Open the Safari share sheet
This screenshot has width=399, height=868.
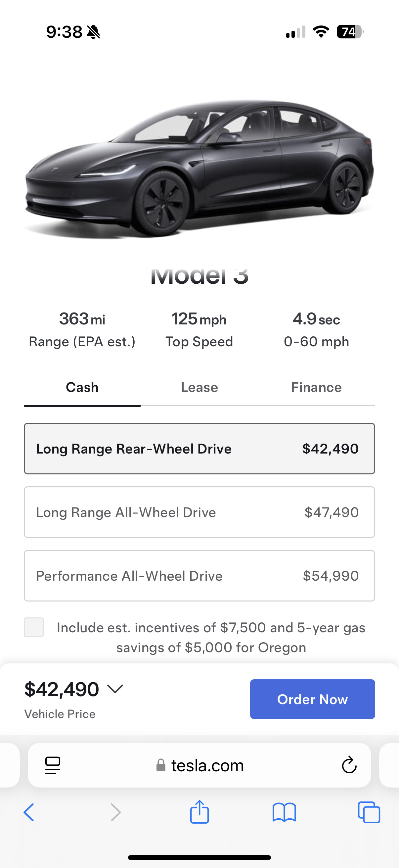point(199,812)
